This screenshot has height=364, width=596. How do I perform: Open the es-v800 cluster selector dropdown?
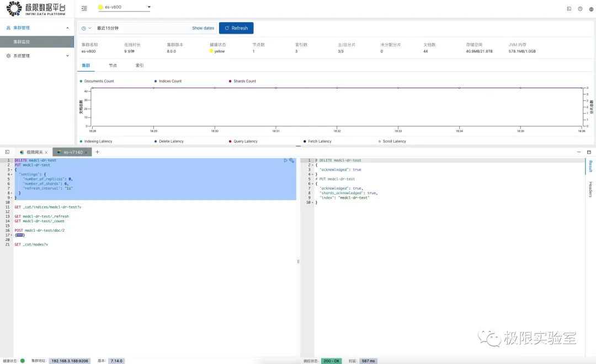[124, 7]
